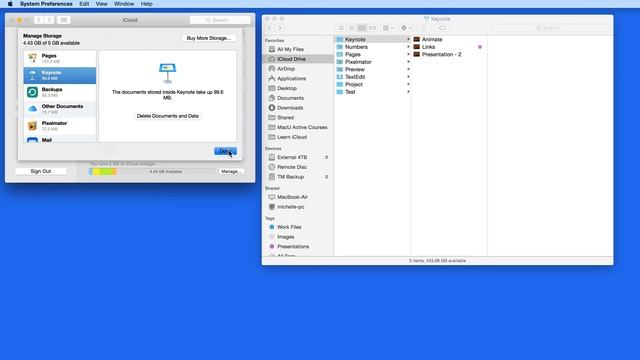Click the Finder Share toolbar button
Screen dimensions: 640x360
pyautogui.click(x=424, y=28)
